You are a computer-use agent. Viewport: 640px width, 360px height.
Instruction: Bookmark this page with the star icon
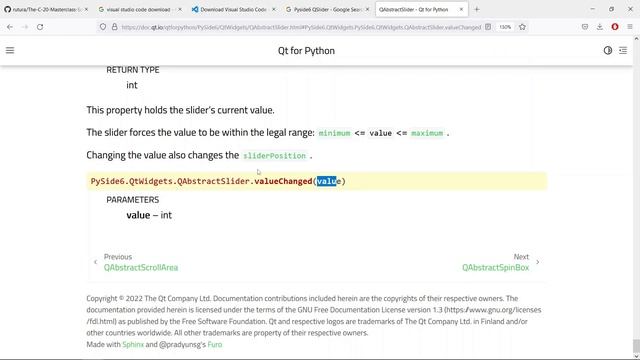[522, 27]
